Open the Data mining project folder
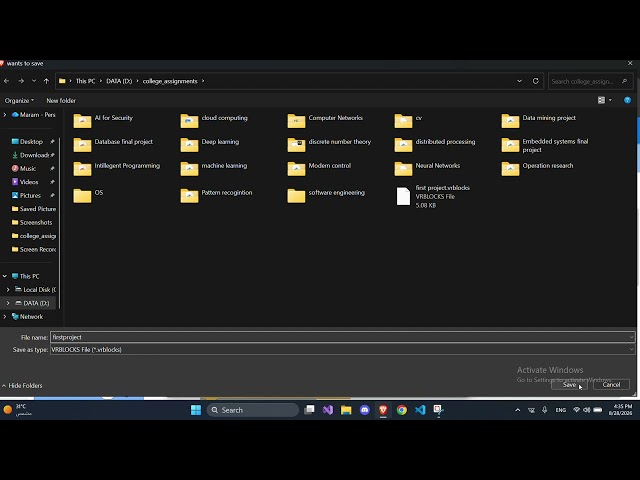 538,120
